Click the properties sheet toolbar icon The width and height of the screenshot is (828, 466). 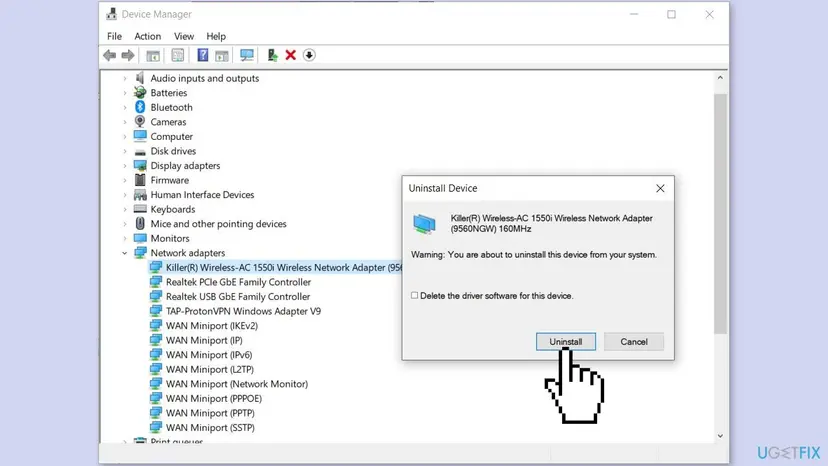pos(178,55)
